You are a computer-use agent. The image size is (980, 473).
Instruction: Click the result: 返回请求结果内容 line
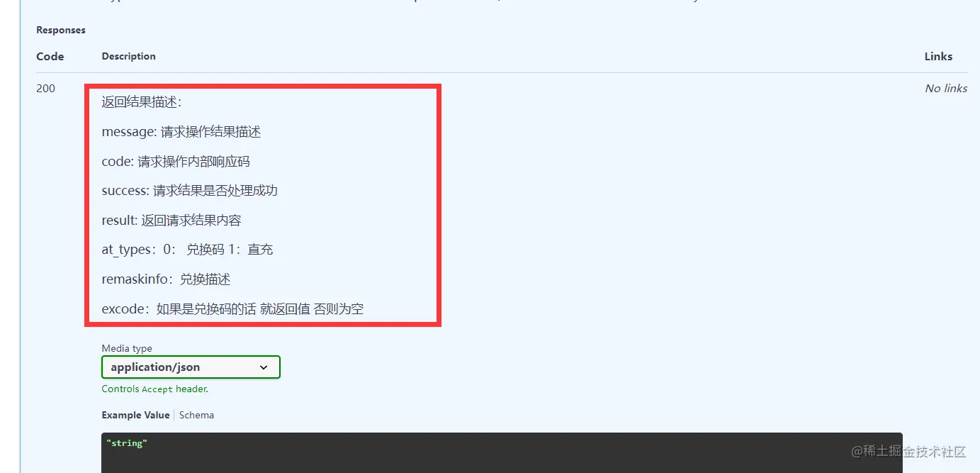(x=171, y=221)
